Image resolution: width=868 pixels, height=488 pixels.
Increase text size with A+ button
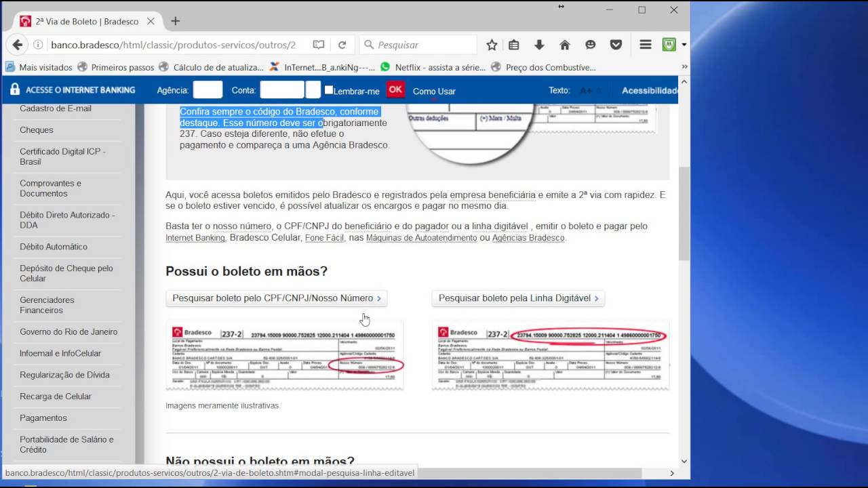pos(586,90)
